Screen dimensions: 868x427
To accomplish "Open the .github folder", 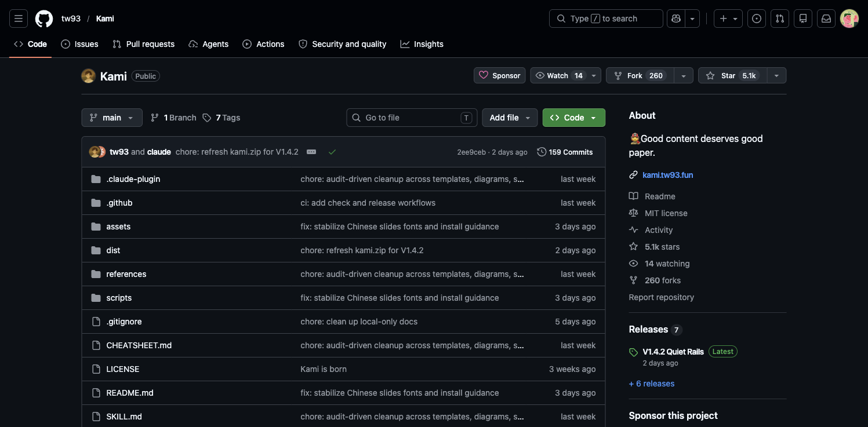I will (119, 203).
